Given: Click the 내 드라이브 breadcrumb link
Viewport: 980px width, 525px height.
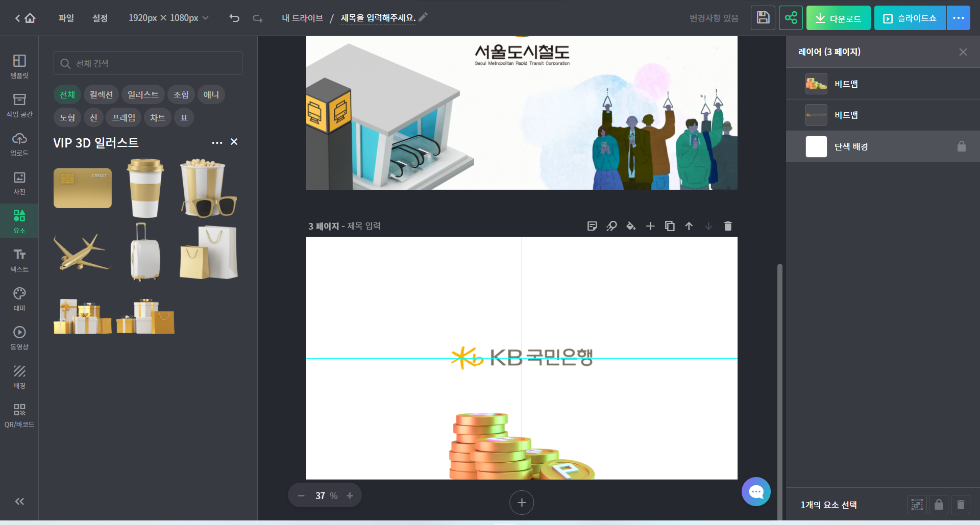Looking at the screenshot, I should tap(302, 18).
